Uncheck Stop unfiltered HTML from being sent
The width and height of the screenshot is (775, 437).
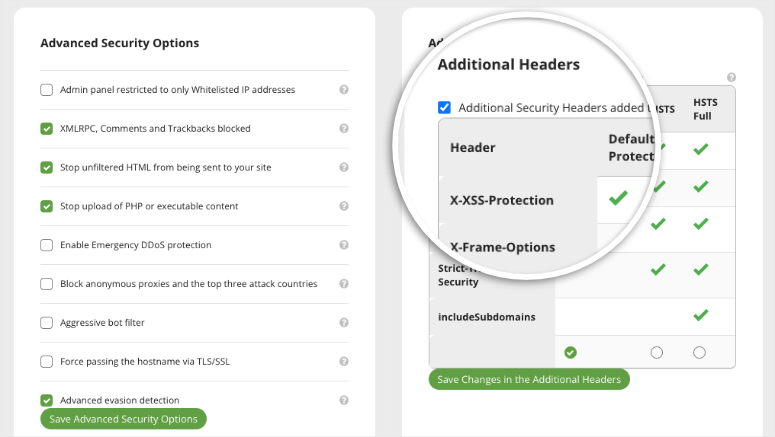46,168
